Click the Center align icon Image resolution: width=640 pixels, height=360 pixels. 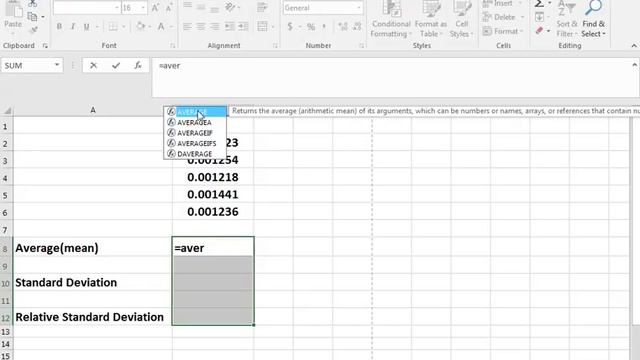(201, 27)
